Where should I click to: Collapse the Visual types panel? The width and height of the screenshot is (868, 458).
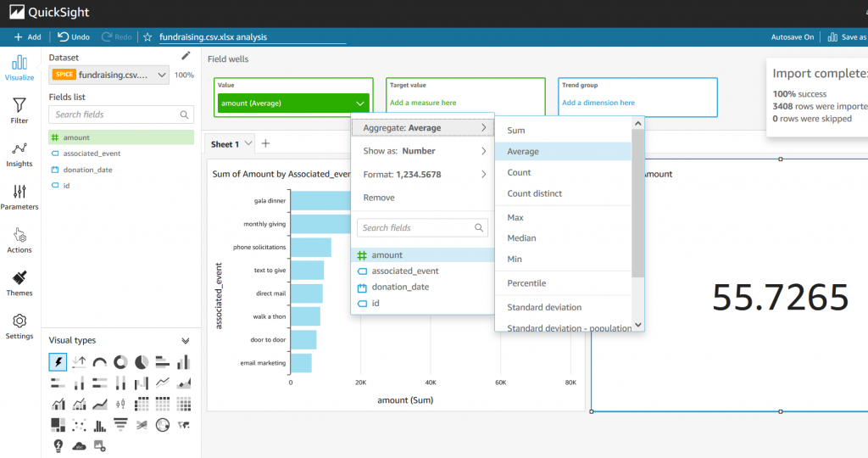pos(186,341)
